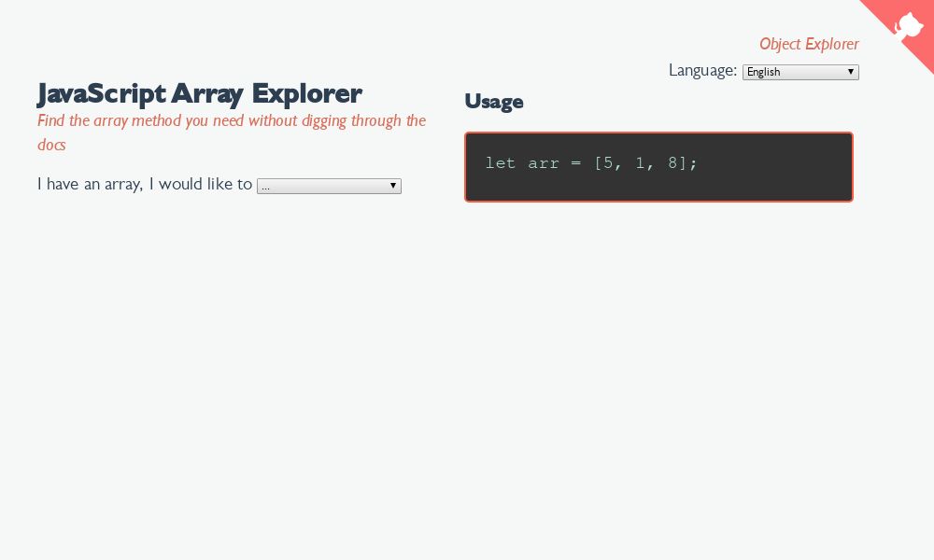Screen dimensions: 934x560
Task: Click the 'let arr' variable in the snippet
Action: coord(520,162)
